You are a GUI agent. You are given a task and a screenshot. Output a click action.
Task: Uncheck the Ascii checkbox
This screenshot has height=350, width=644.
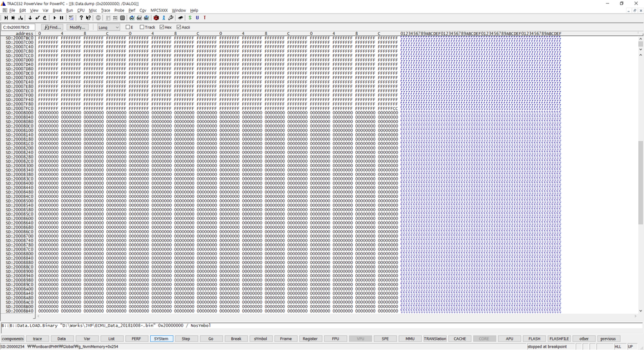(179, 27)
